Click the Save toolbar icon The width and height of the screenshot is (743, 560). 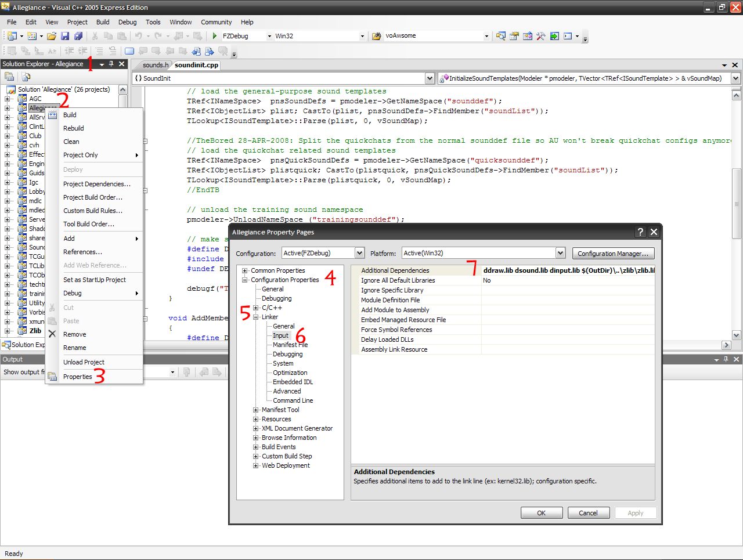coord(65,36)
